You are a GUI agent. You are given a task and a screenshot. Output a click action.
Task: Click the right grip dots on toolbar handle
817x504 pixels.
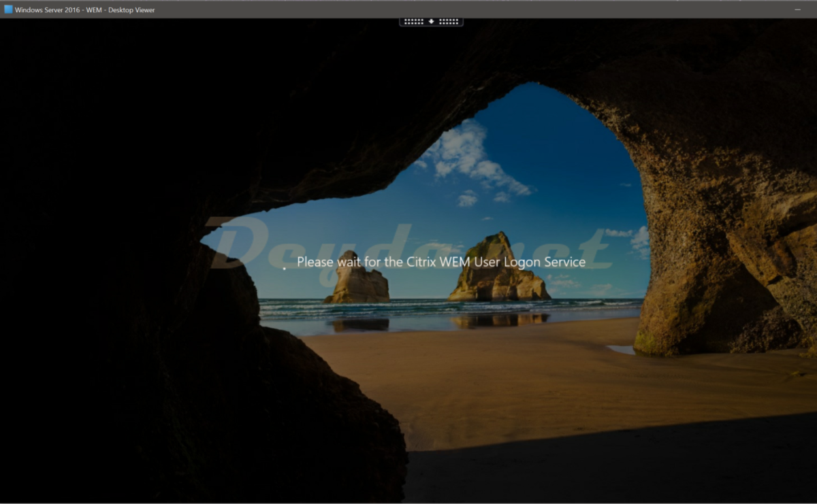point(449,21)
